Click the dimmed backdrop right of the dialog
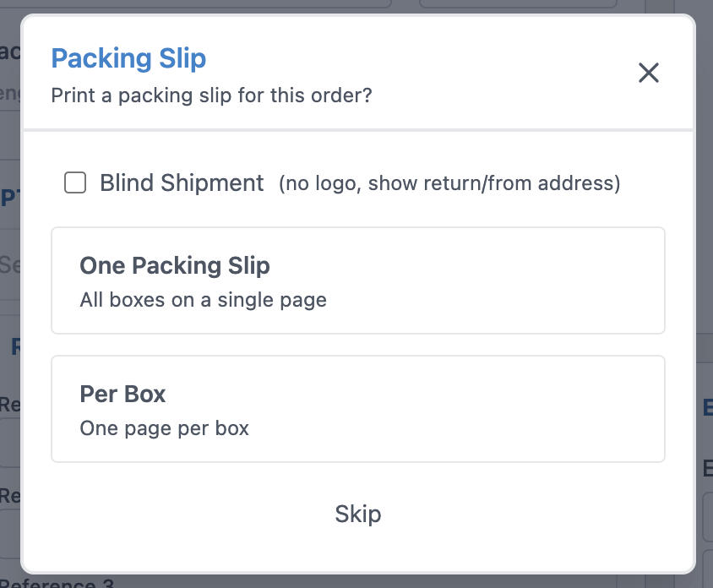The image size is (713, 588). coord(705,253)
